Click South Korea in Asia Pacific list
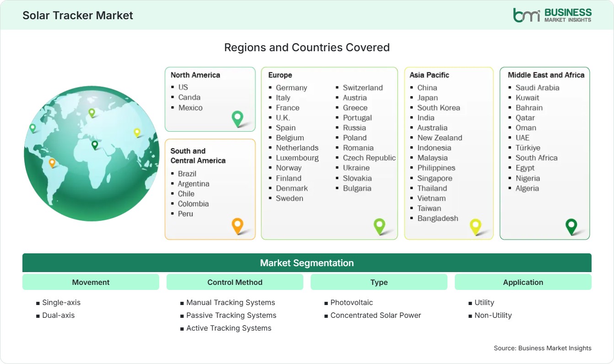The image size is (614, 364). (x=439, y=107)
